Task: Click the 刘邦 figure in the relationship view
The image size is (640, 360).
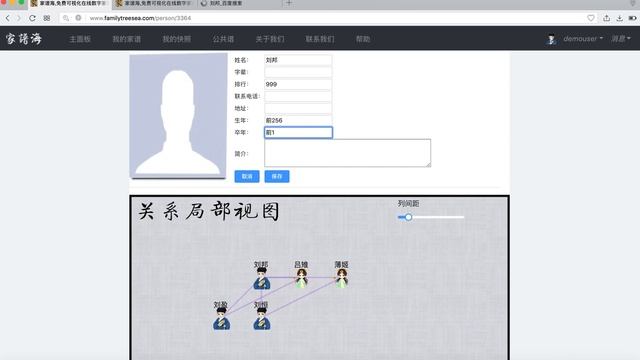Action: click(x=262, y=279)
